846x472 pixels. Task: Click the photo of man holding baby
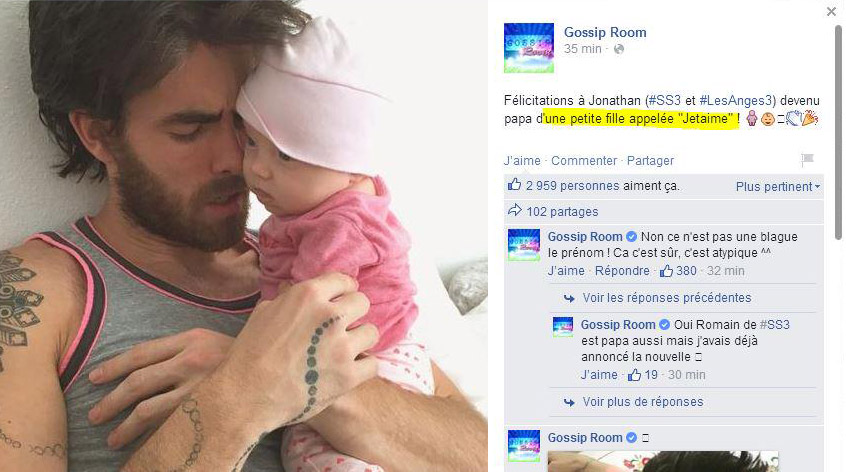244,236
